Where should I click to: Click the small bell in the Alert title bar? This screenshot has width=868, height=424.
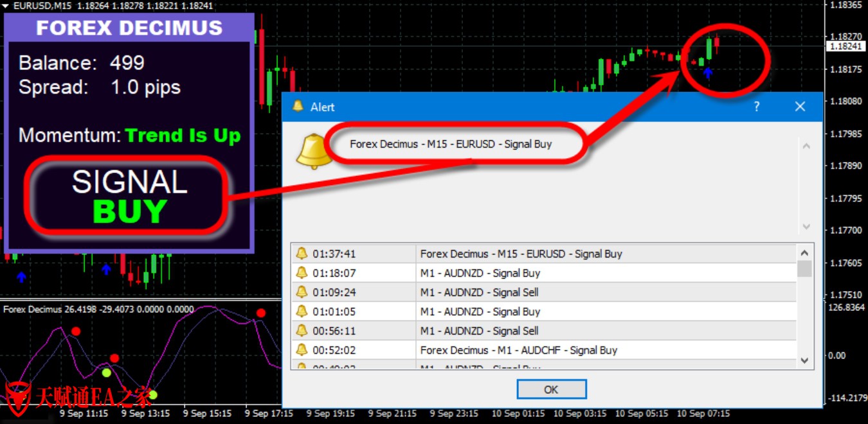tap(298, 107)
